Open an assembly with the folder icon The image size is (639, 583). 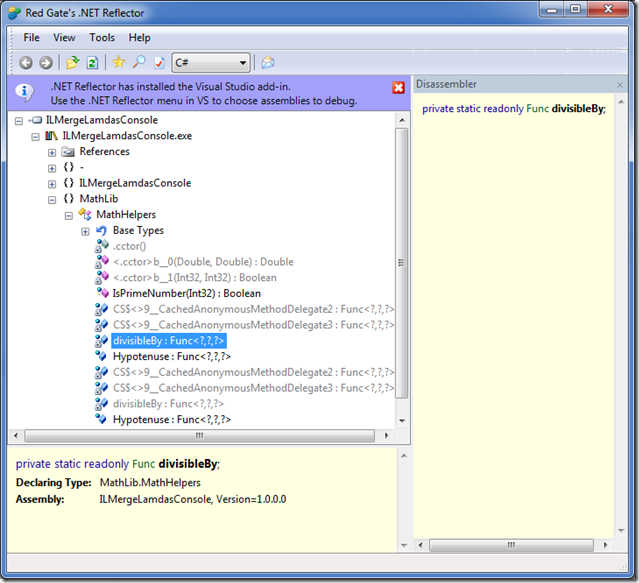pyautogui.click(x=73, y=62)
